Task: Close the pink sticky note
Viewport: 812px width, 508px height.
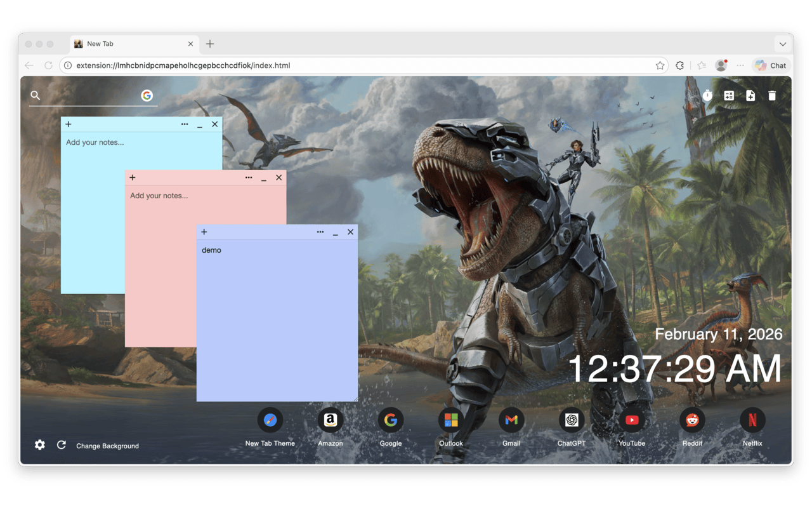Action: pos(279,178)
